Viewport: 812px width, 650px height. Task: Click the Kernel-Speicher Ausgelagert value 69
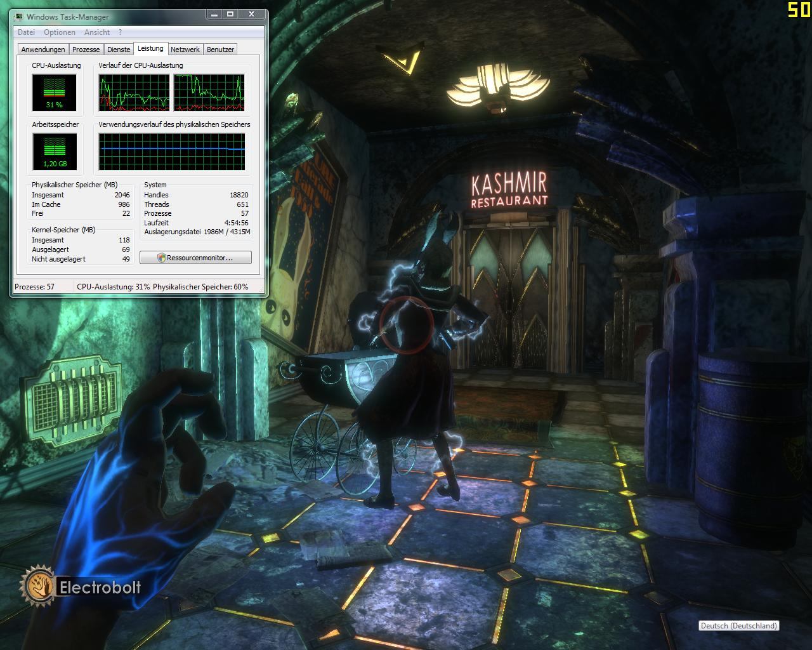126,249
